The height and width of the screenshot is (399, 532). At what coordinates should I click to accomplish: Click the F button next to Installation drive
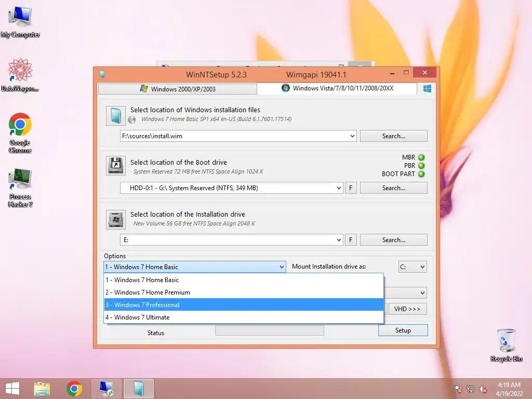(x=351, y=240)
